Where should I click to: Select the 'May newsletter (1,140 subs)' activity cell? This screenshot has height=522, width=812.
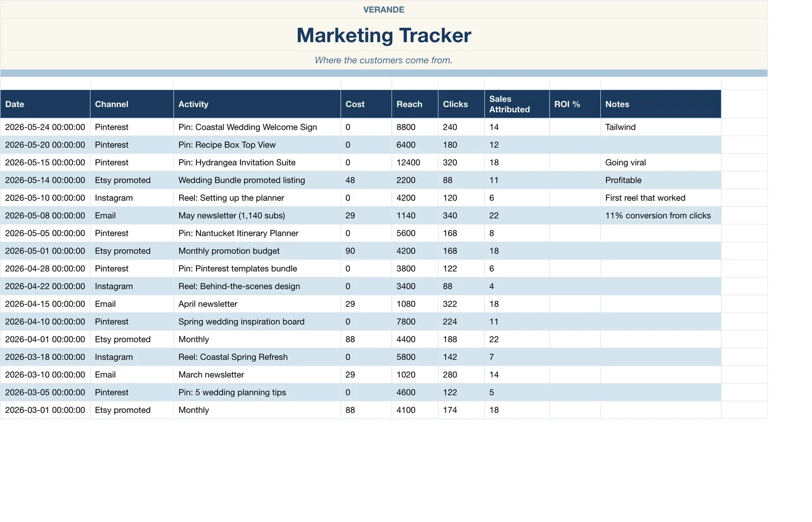pyautogui.click(x=257, y=216)
